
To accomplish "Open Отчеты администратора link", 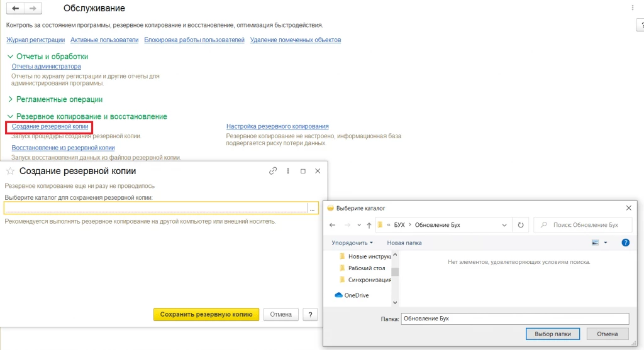I will point(46,66).
